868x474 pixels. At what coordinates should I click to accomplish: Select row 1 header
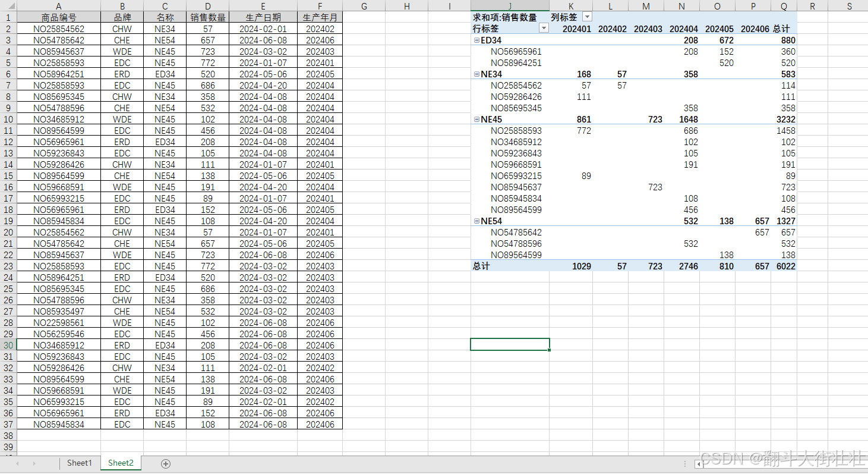tap(8, 17)
